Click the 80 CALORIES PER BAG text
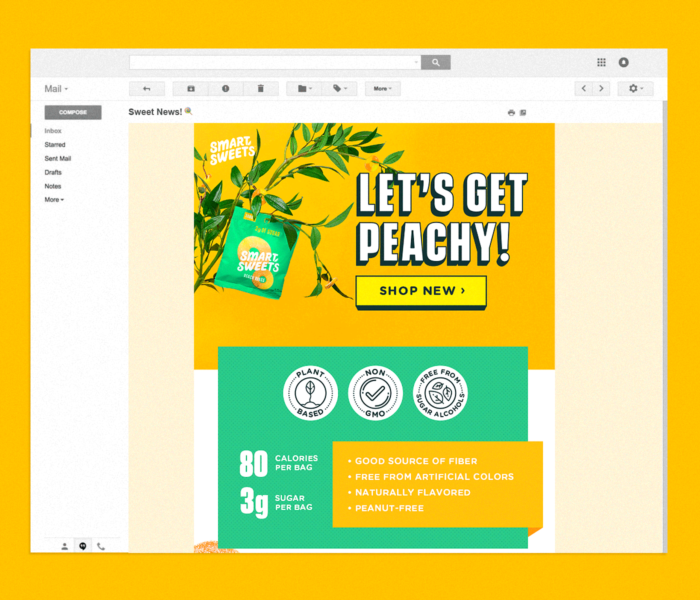Screen dimensions: 700x600 [x=279, y=463]
